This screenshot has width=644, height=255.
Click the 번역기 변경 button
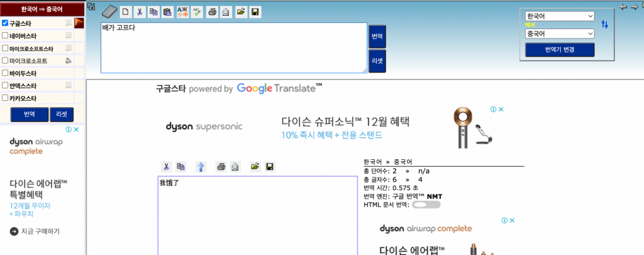point(560,50)
